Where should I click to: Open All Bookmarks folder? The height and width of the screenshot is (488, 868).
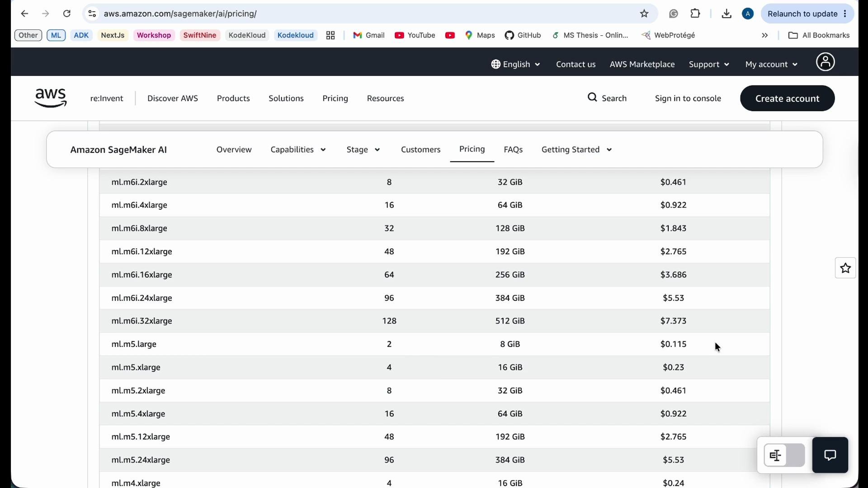819,35
